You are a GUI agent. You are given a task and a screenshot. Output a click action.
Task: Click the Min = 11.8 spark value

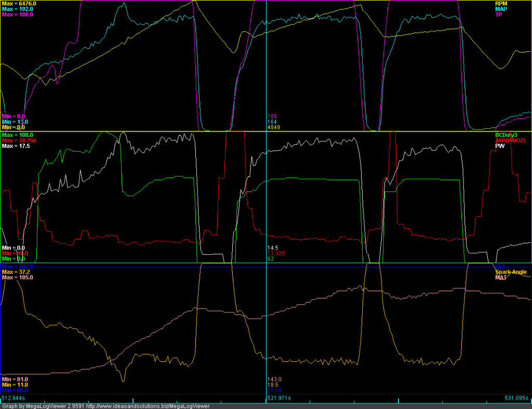pyautogui.click(x=15, y=385)
